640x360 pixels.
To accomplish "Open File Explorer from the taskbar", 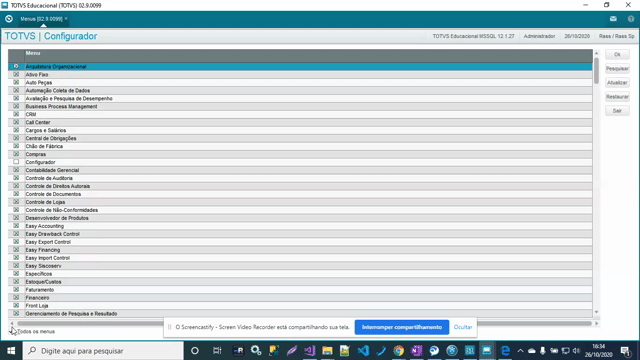I will 327,351.
